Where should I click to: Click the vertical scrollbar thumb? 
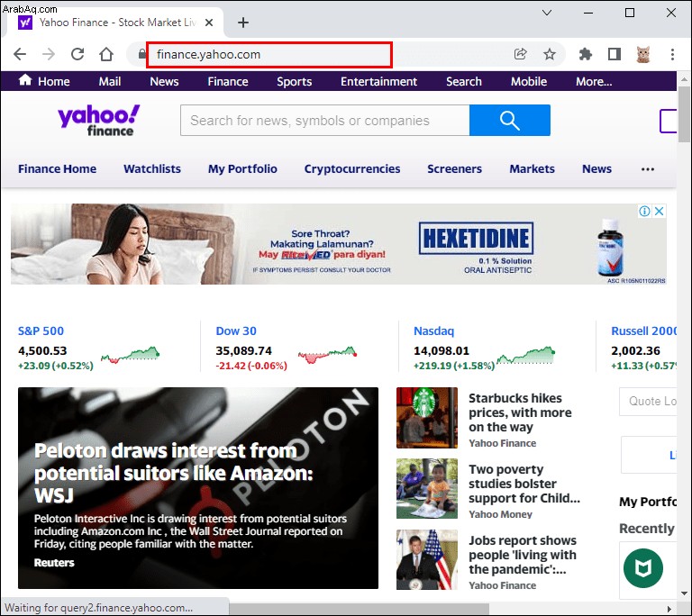(x=684, y=113)
